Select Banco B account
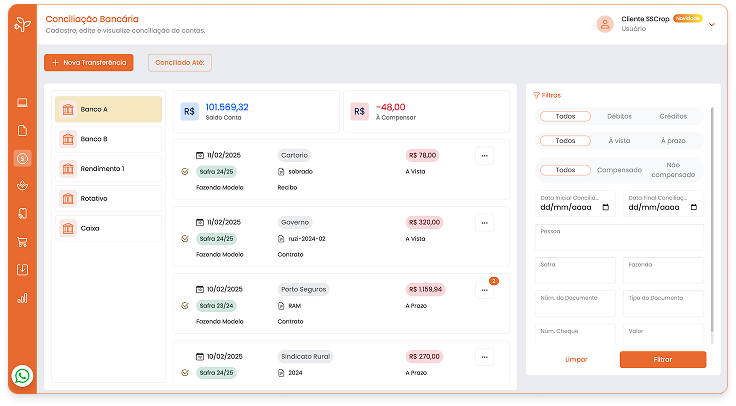This screenshot has height=406, width=736. pyautogui.click(x=108, y=139)
